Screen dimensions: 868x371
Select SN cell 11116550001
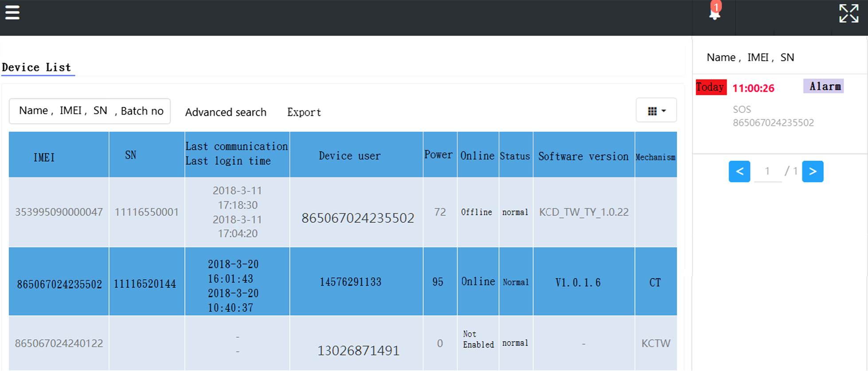147,212
